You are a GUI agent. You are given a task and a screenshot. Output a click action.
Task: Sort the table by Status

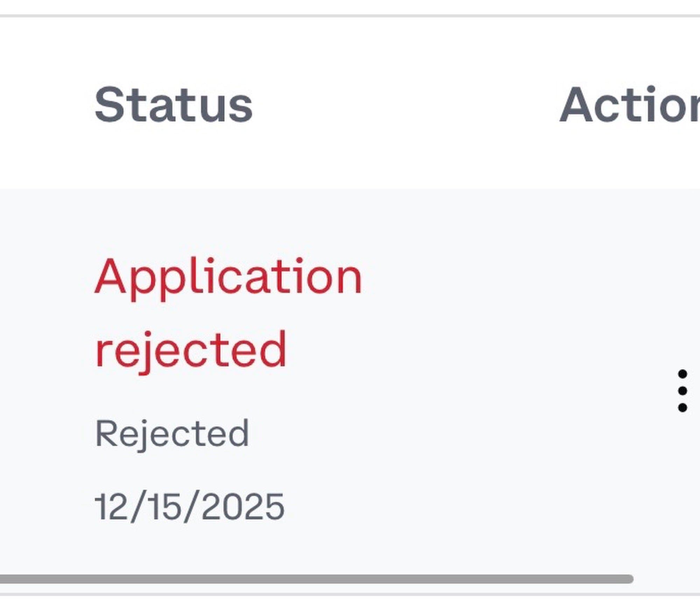(173, 105)
